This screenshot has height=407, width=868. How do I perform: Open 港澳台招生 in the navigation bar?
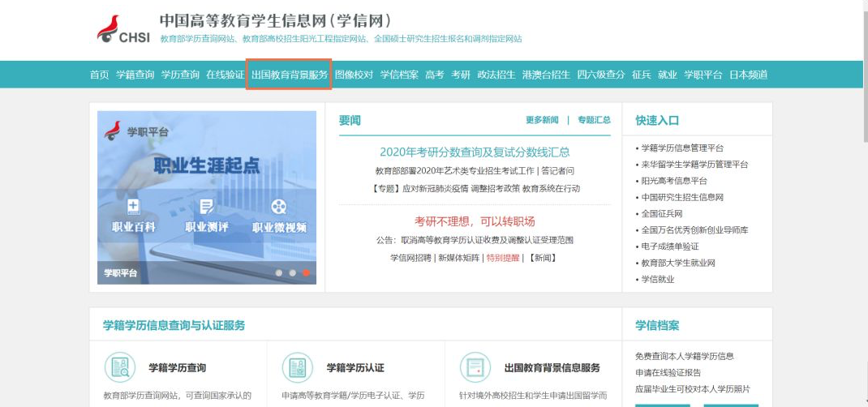click(x=547, y=75)
